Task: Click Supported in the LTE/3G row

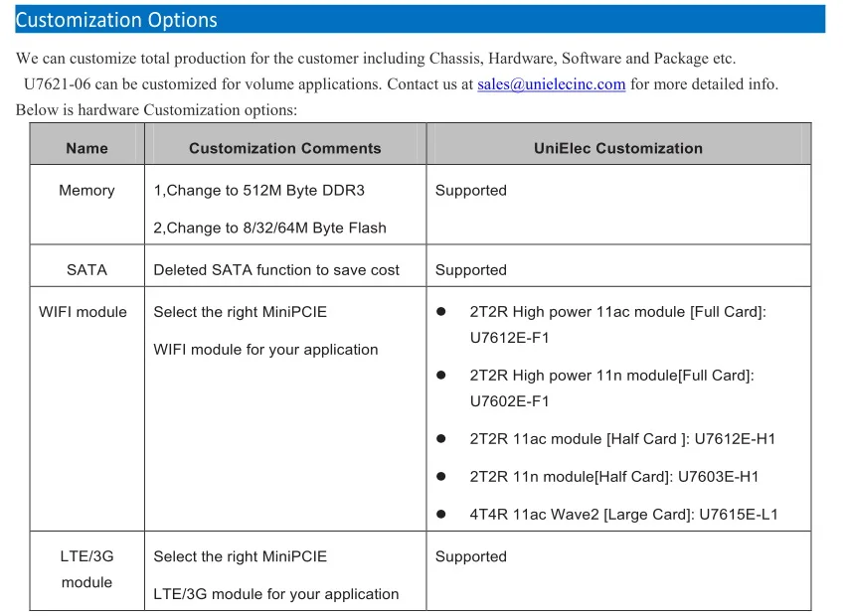Action: click(470, 556)
